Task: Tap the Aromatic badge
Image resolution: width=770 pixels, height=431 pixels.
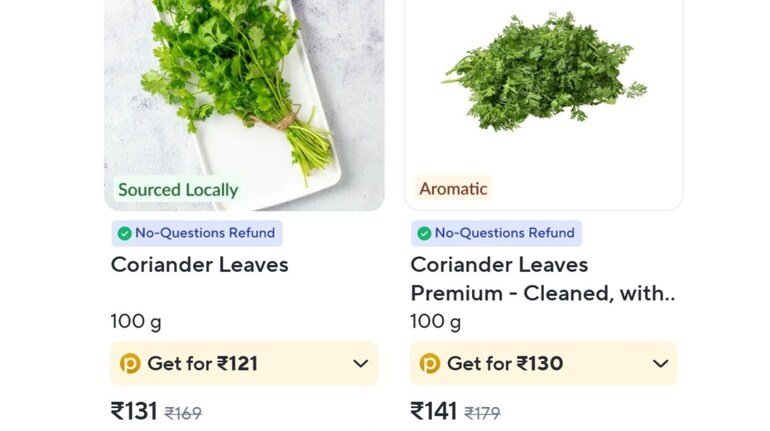Action: coord(453,189)
